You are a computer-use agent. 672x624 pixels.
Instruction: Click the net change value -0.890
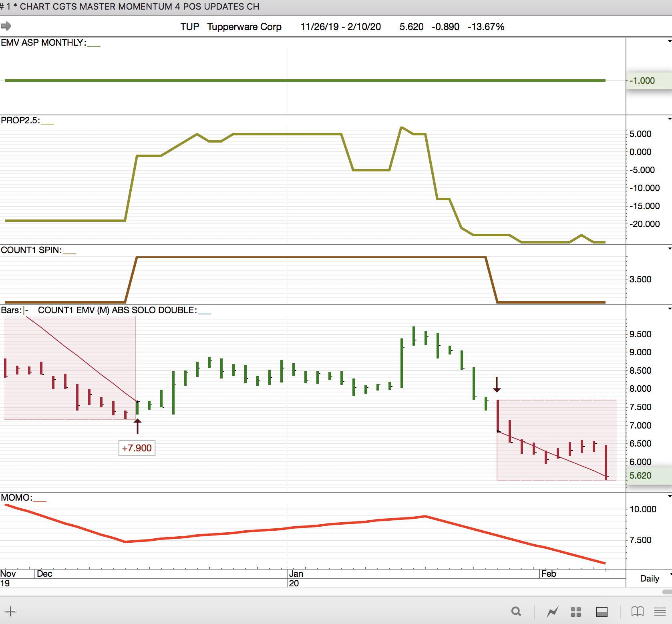coord(445,27)
